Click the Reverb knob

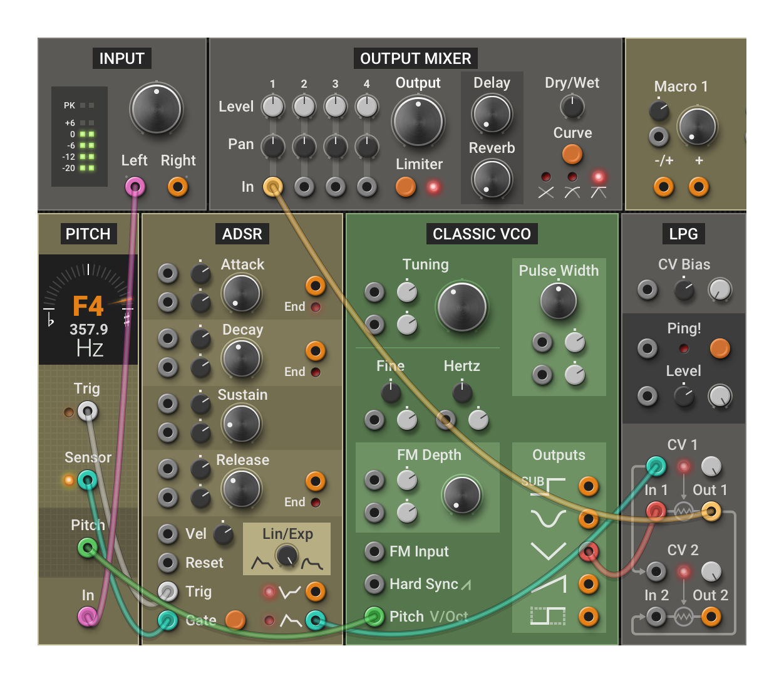pyautogui.click(x=492, y=179)
